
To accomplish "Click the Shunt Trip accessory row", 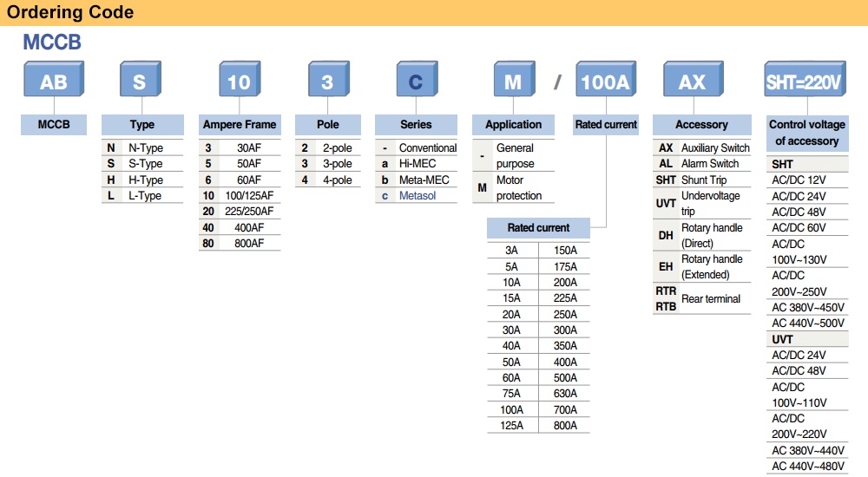I will 702,180.
